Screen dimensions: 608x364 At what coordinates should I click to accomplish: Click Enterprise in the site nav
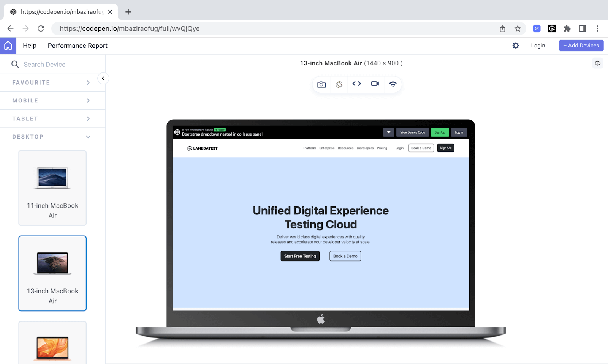tap(327, 148)
